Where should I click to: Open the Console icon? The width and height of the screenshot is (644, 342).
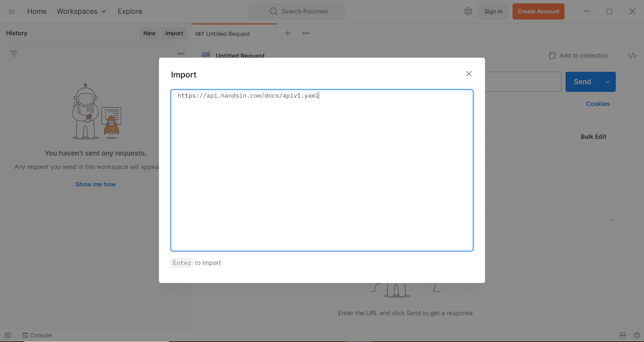coord(25,335)
